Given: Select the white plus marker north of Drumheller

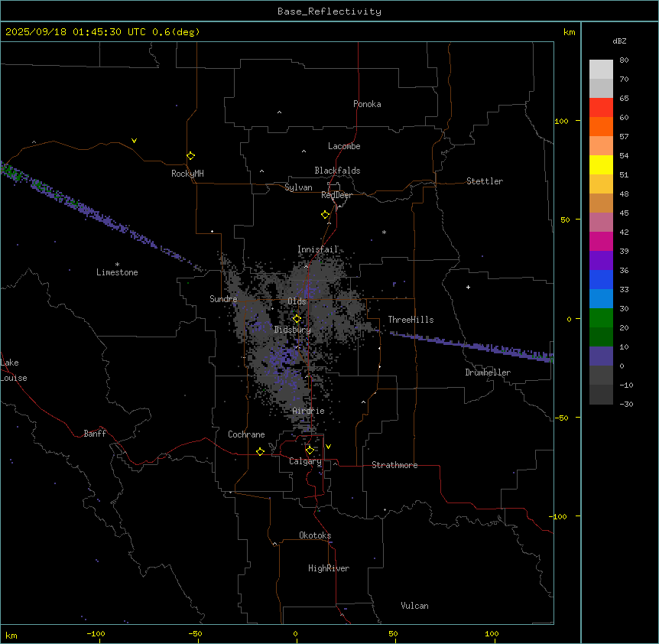Looking at the screenshot, I should 468,287.
